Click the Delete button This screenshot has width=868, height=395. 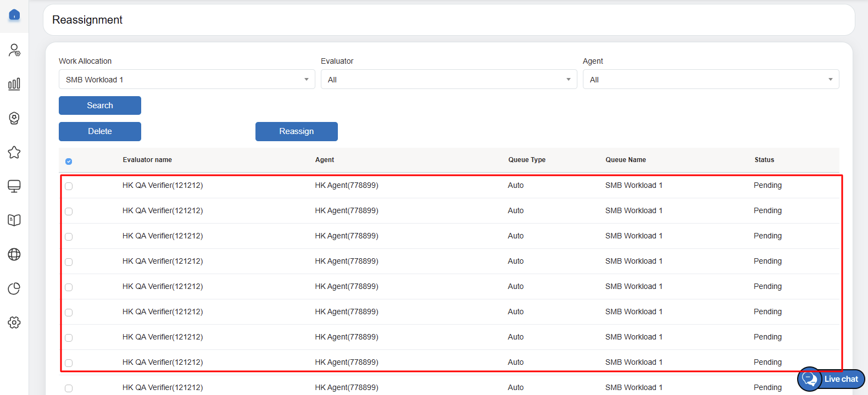[100, 131]
